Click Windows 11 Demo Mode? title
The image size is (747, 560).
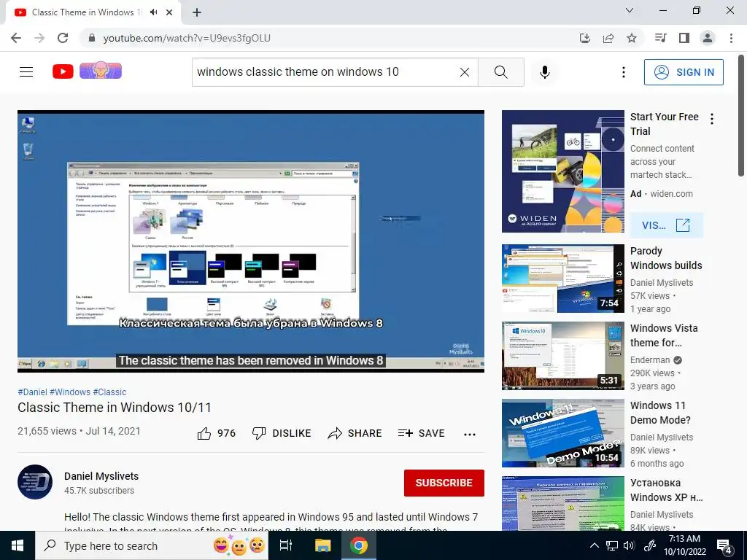660,413
